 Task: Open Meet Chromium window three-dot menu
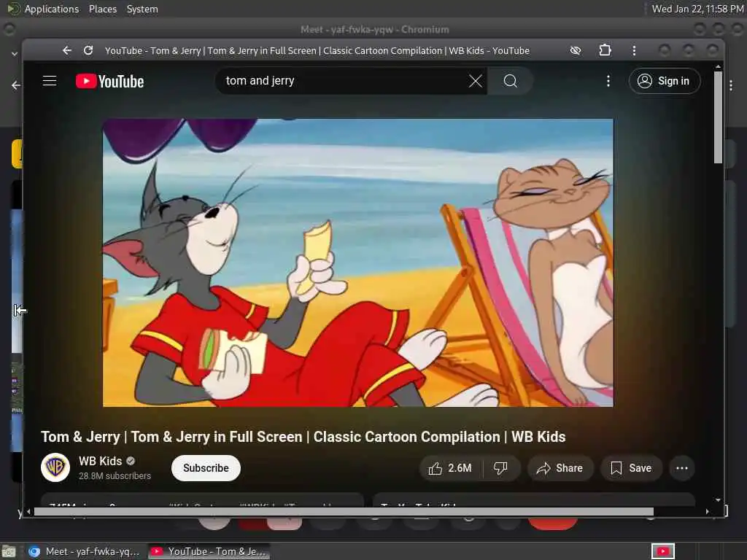[x=731, y=85]
